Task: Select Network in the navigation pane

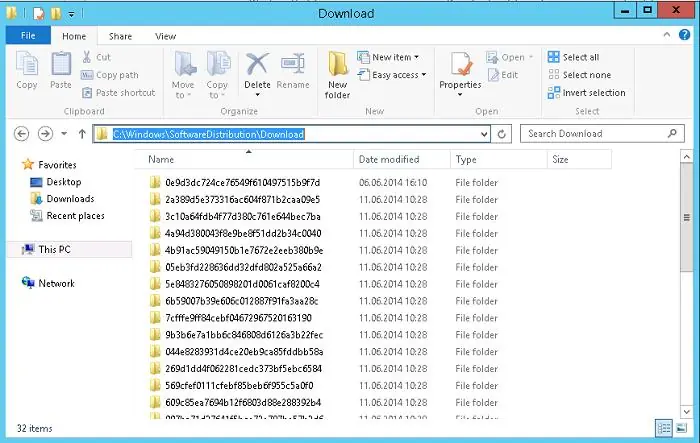Action: 48,283
